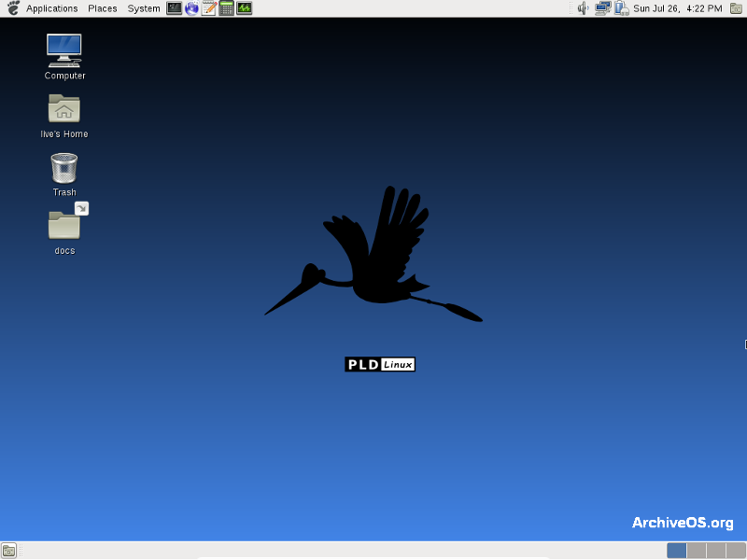Open the system monitor launcher
The width and height of the screenshot is (747, 560).
coord(244,8)
